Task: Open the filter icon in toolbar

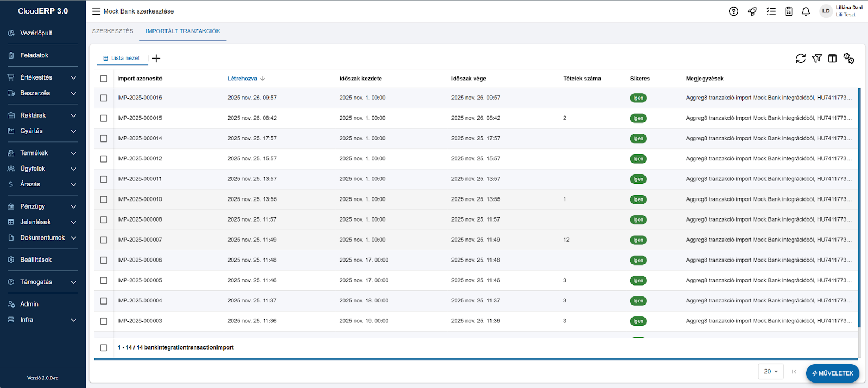Action: (x=816, y=59)
